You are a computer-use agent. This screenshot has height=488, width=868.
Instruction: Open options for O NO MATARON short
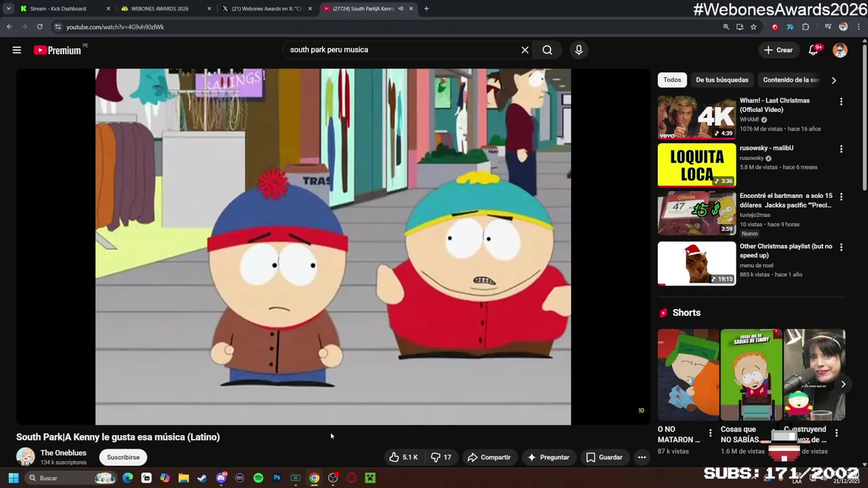(x=710, y=432)
